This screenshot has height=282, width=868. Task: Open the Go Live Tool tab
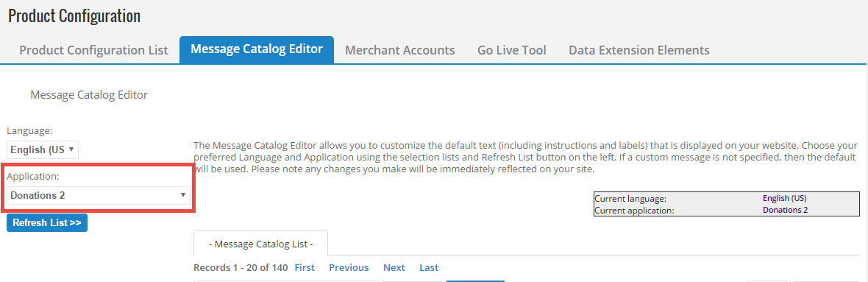coord(511,50)
